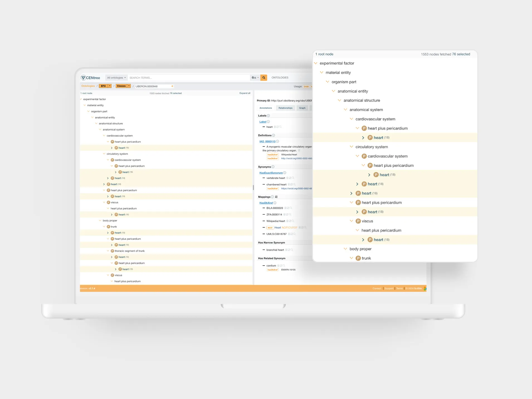The image size is (532, 399).
Task: Click into the SEARCH TERMS field
Action: click(189, 78)
